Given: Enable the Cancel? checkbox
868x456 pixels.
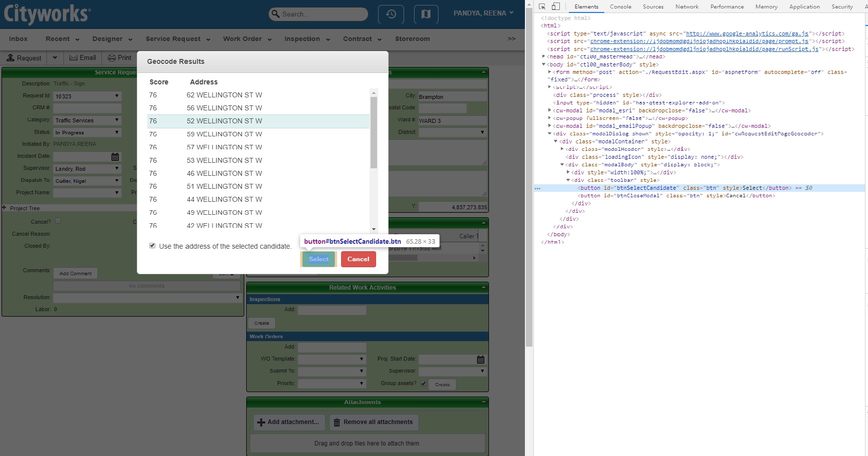Looking at the screenshot, I should 58,220.
